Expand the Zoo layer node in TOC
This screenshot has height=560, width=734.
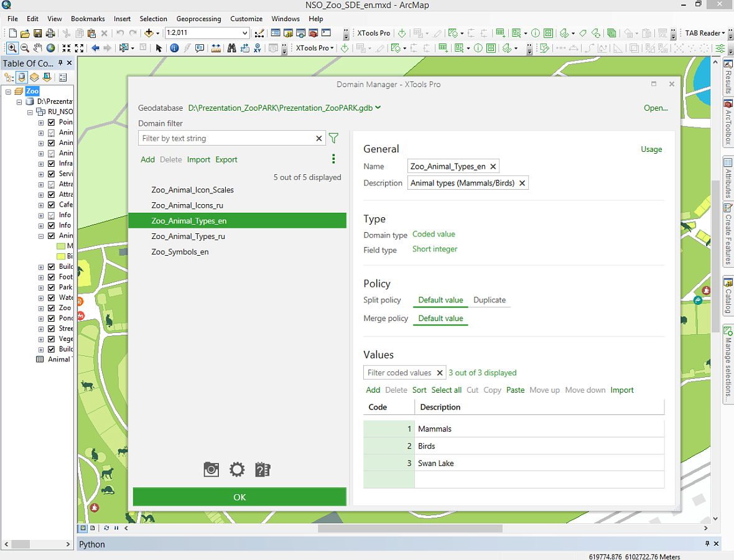[40, 308]
